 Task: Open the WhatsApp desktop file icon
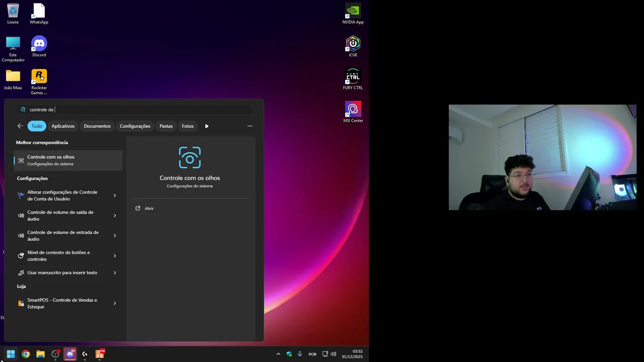pyautogui.click(x=39, y=14)
